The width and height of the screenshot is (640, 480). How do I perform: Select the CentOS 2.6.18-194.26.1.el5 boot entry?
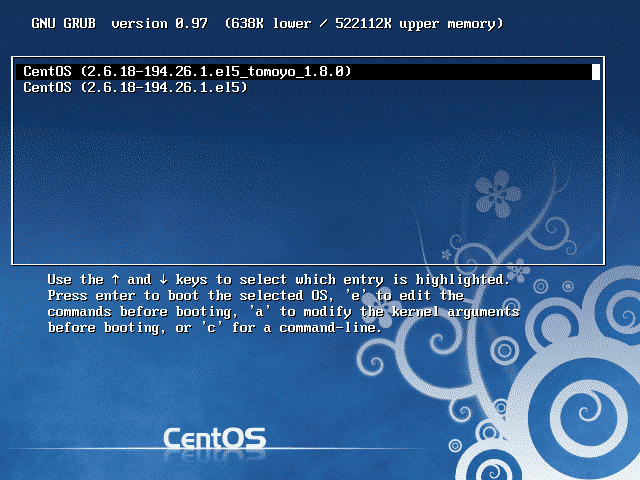click(x=135, y=88)
